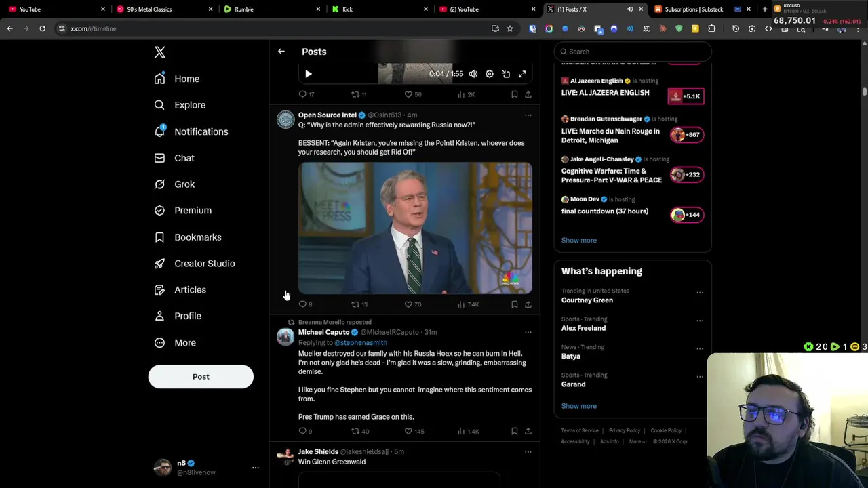Reply to the Open Source Intel post
The image size is (868, 488).
click(306, 304)
